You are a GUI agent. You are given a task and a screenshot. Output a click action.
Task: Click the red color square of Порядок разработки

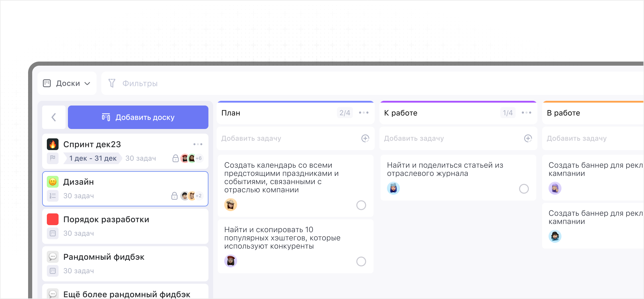[53, 219]
